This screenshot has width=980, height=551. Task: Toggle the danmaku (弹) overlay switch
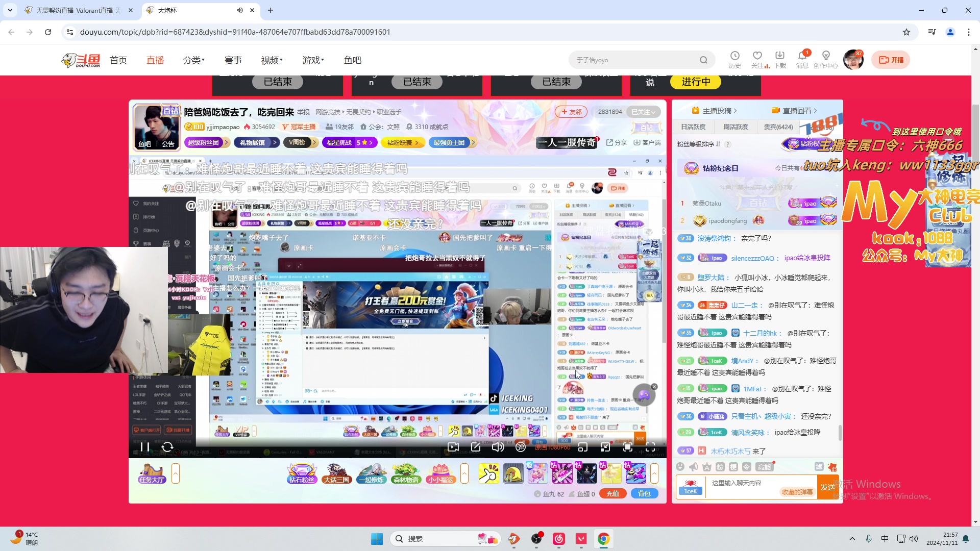(521, 447)
